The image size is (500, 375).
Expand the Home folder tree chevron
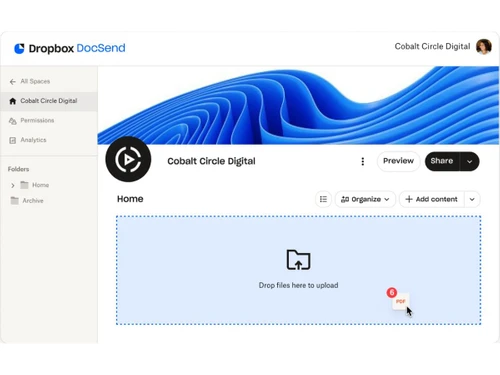coord(13,185)
